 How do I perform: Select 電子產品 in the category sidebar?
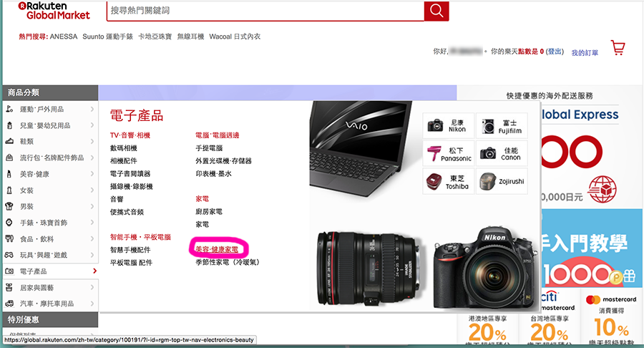[x=49, y=271]
